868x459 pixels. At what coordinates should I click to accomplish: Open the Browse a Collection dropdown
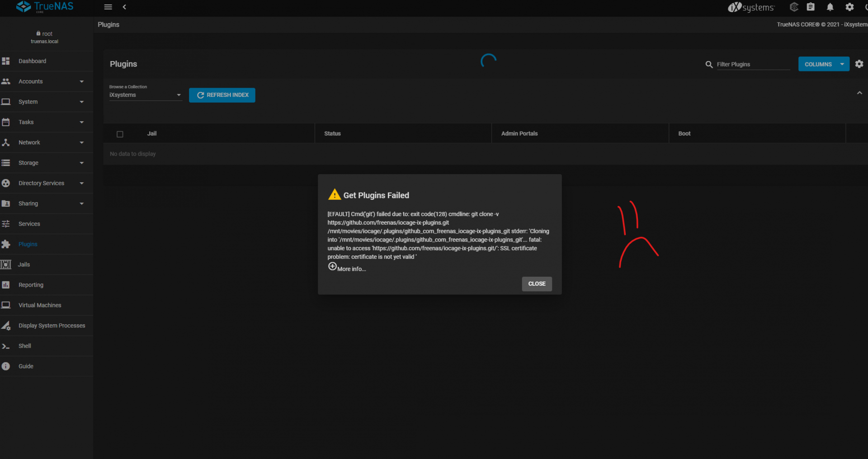[145, 95]
